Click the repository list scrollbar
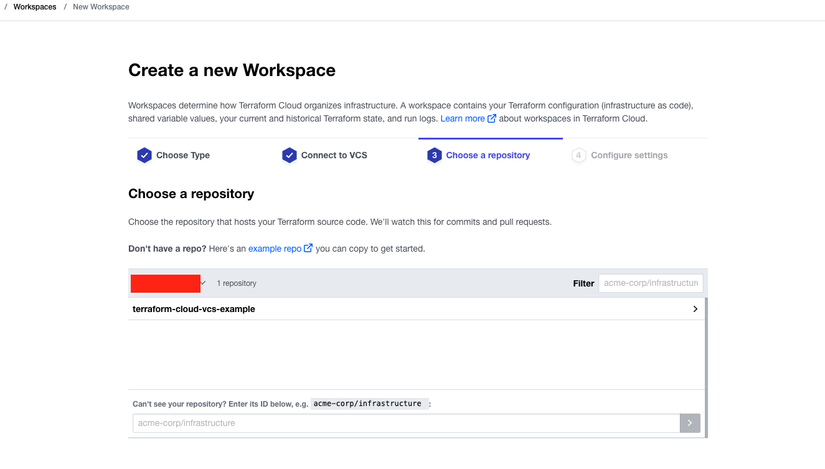Viewport: 825px width, 469px height. (706, 367)
